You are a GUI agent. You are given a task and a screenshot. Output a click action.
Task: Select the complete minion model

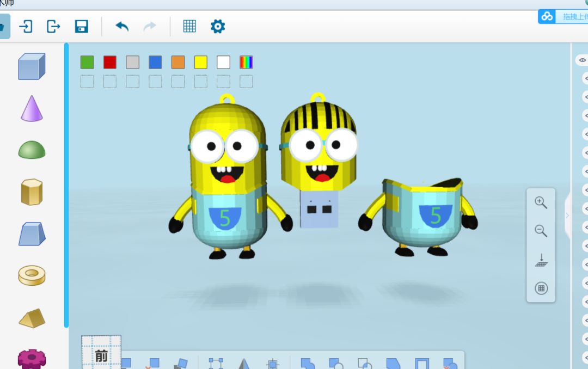click(230, 176)
